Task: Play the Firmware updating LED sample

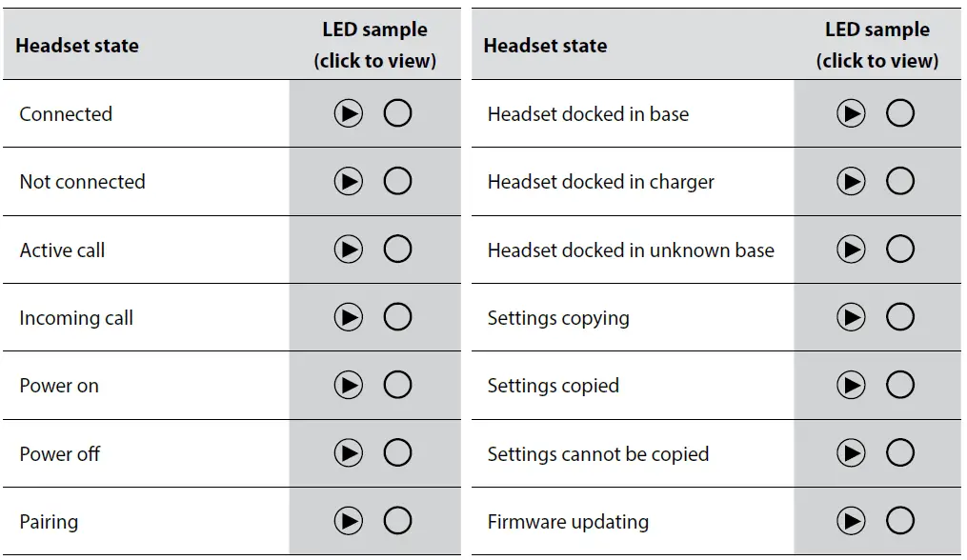Action: [x=851, y=521]
